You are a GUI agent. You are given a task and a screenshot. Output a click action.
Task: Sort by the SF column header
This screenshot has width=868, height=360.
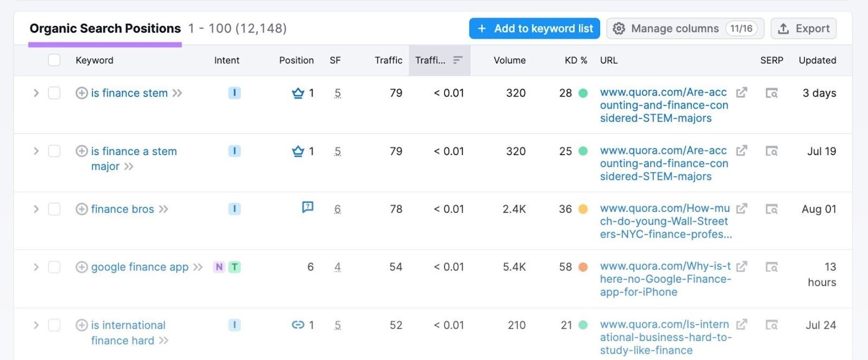[335, 60]
